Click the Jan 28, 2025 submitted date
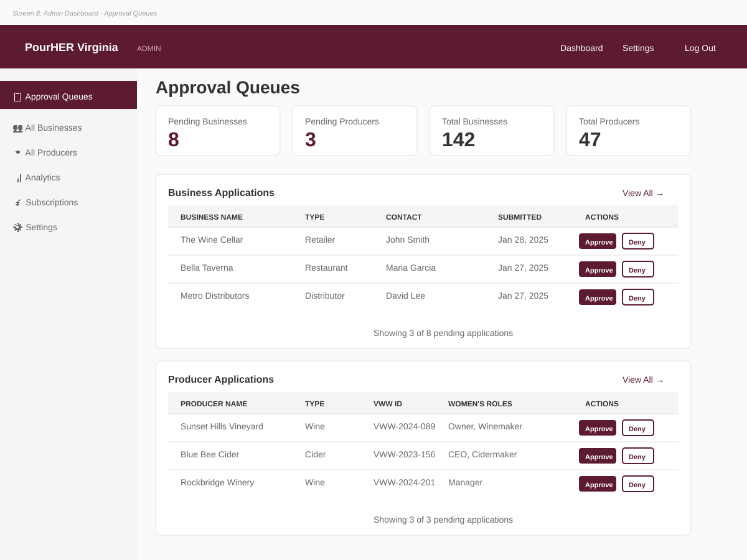 pos(523,240)
